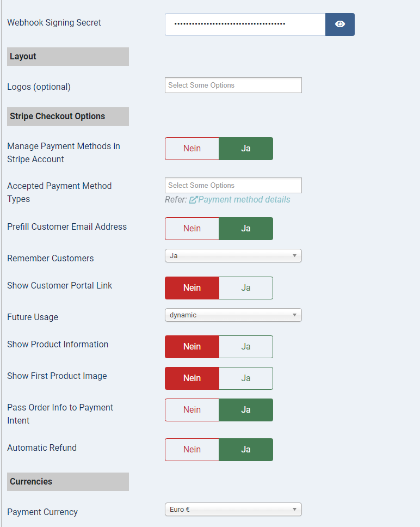Click the external link icon beside Payment method details
Image resolution: width=420 pixels, height=527 pixels.
(x=193, y=200)
